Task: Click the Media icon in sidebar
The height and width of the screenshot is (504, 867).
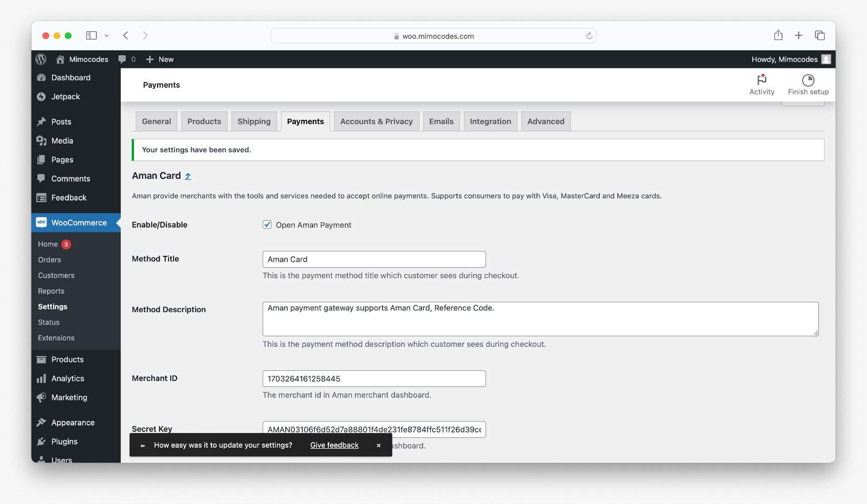Action: click(x=41, y=141)
